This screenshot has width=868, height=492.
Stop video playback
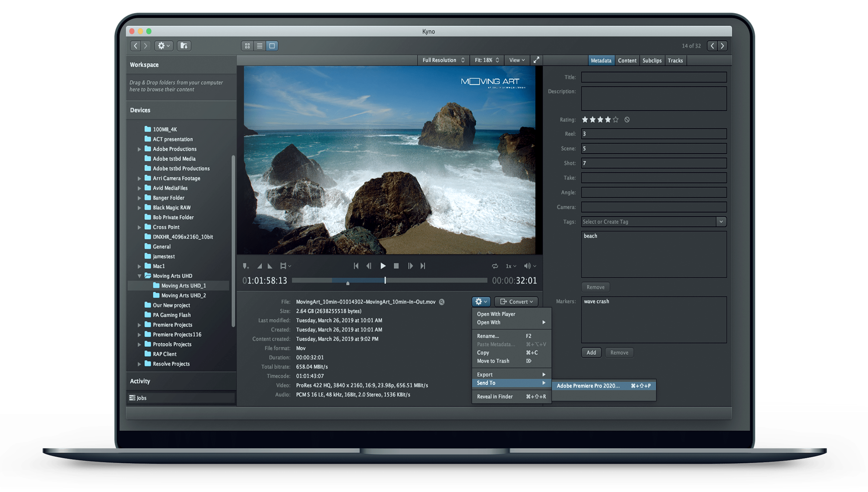tap(396, 266)
